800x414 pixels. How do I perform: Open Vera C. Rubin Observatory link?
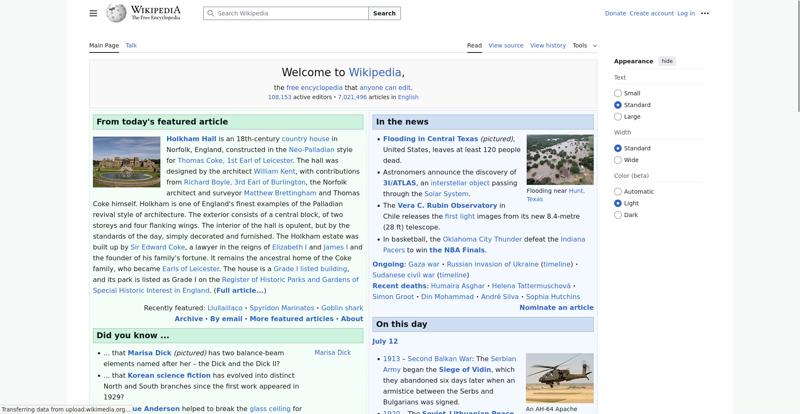point(447,205)
